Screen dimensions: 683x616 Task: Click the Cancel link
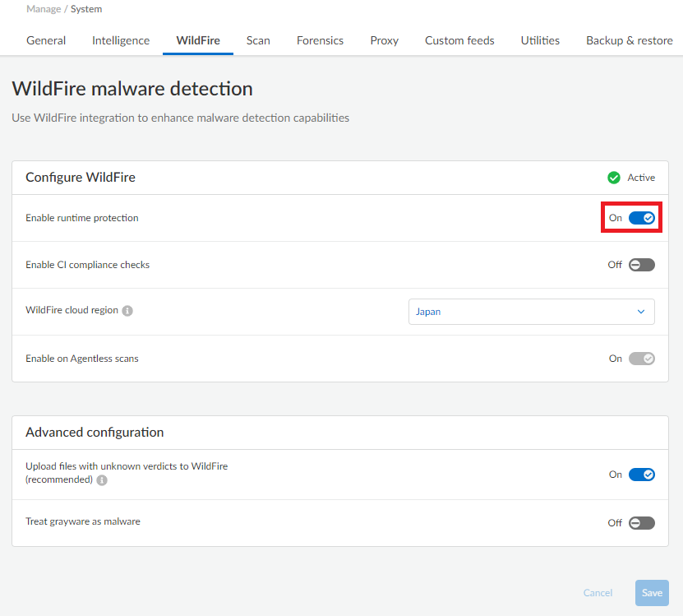[598, 593]
